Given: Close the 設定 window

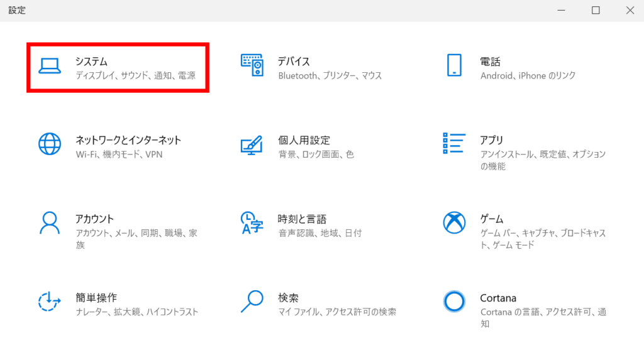Looking at the screenshot, I should click(630, 10).
